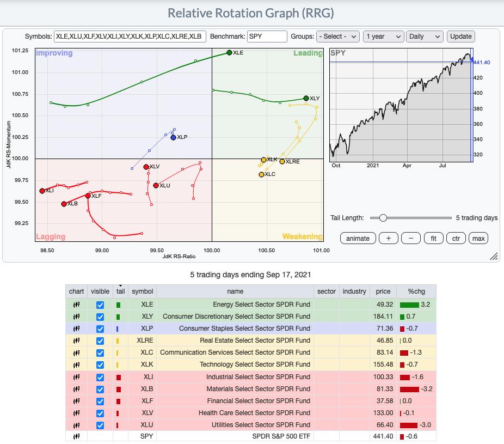Click the XLRE tail indicator in the table

[x=118, y=340]
